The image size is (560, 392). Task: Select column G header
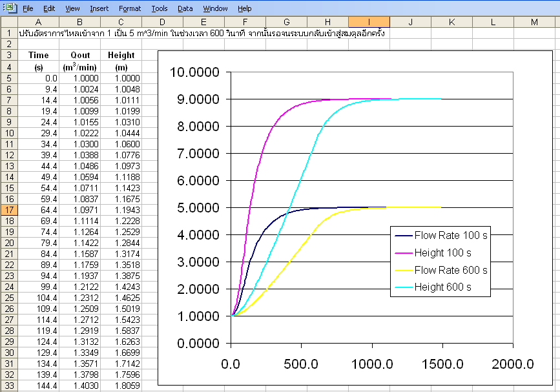(x=286, y=22)
